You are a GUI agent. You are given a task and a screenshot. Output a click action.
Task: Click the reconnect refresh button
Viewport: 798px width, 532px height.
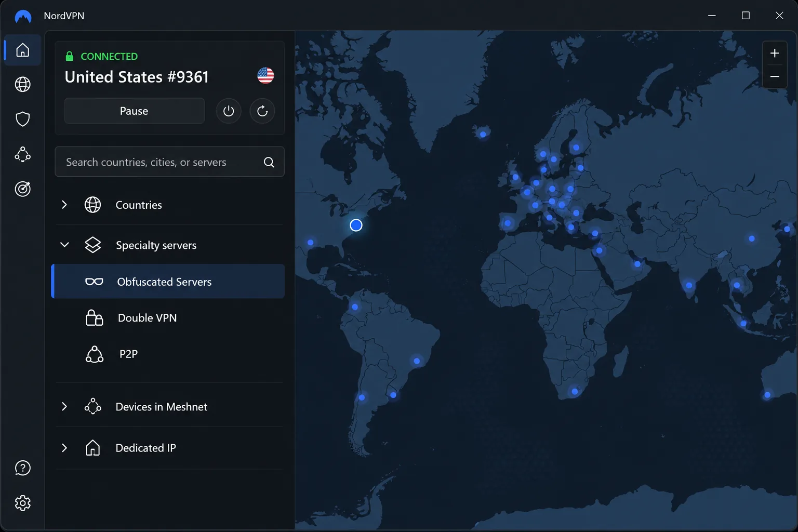coord(262,111)
